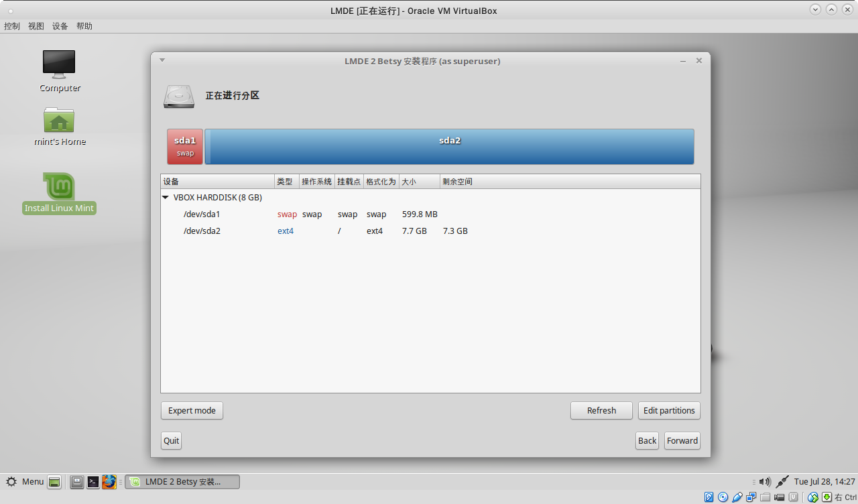Click the VirtualBox USB device status icon
Viewport: 858px width, 504px height.
pyautogui.click(x=738, y=497)
